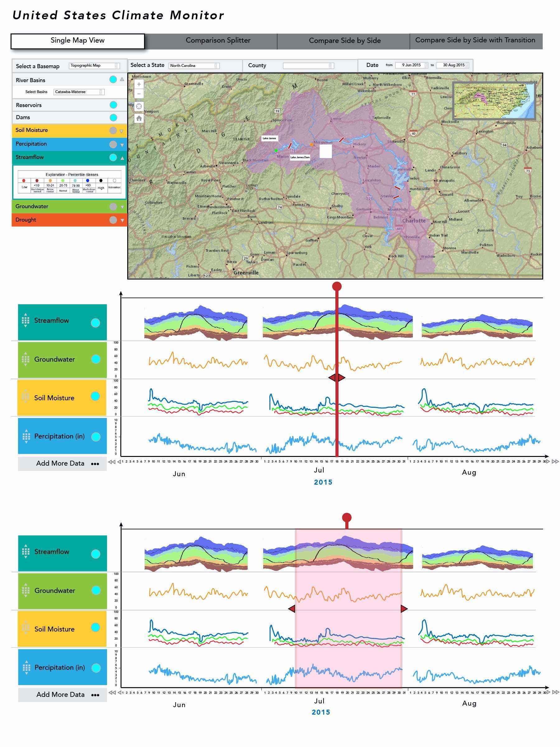This screenshot has height=747, width=560.
Task: Grab lower Percipitation row reorder handle
Action: [26, 667]
